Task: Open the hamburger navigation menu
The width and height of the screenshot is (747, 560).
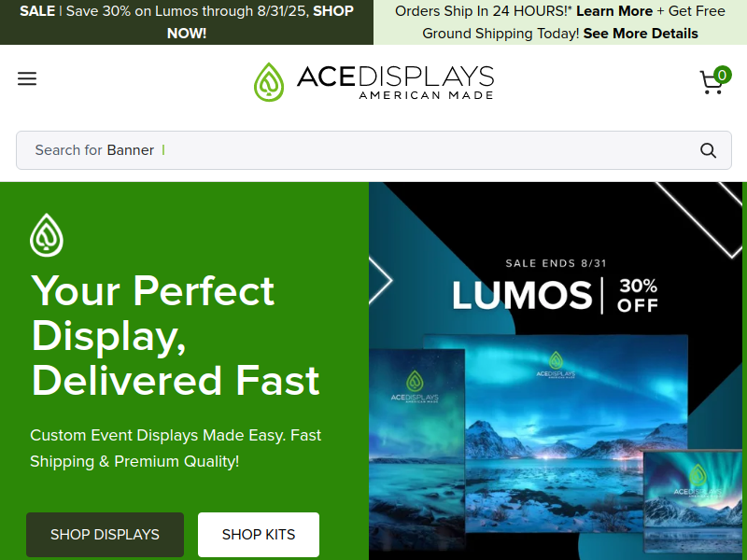Action: 27,78
